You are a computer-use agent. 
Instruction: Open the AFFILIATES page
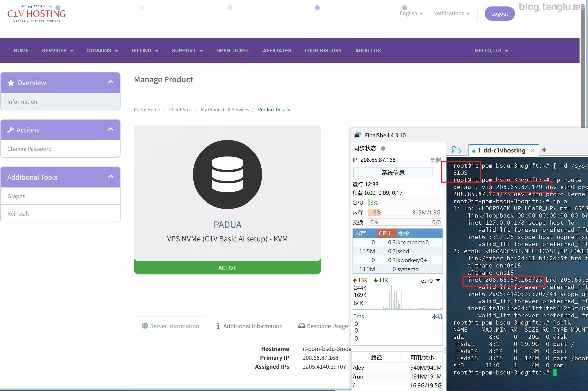277,51
